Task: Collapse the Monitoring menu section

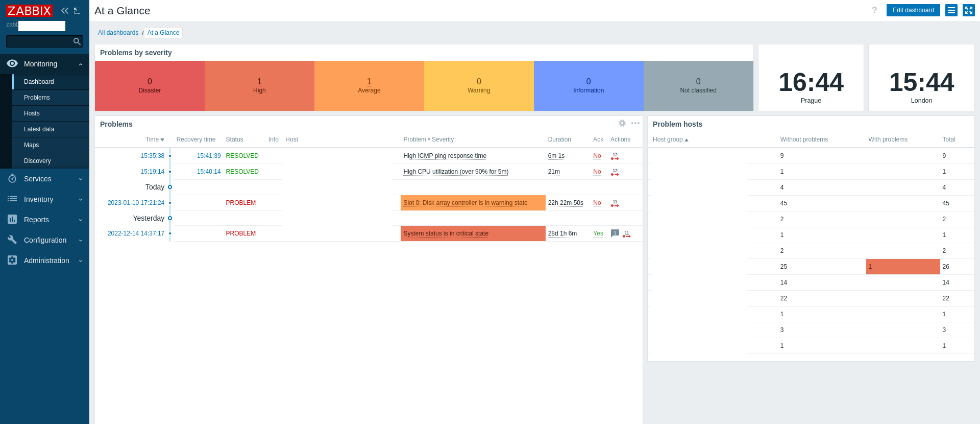Action: [81, 64]
